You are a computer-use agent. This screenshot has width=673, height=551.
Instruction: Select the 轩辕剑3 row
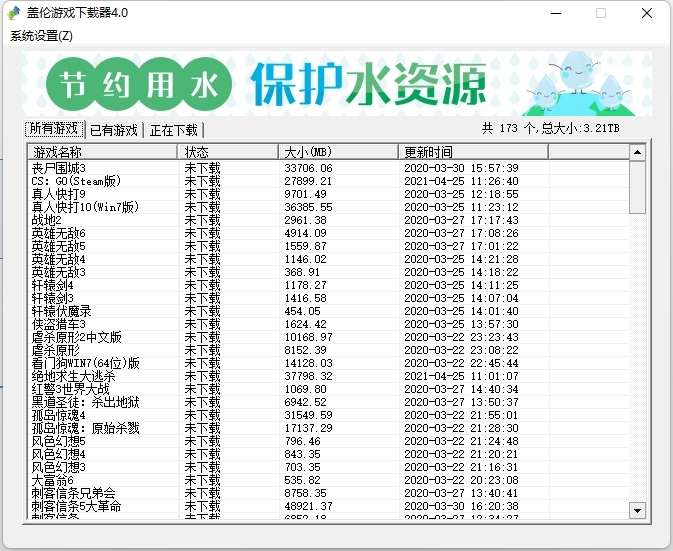328,298
